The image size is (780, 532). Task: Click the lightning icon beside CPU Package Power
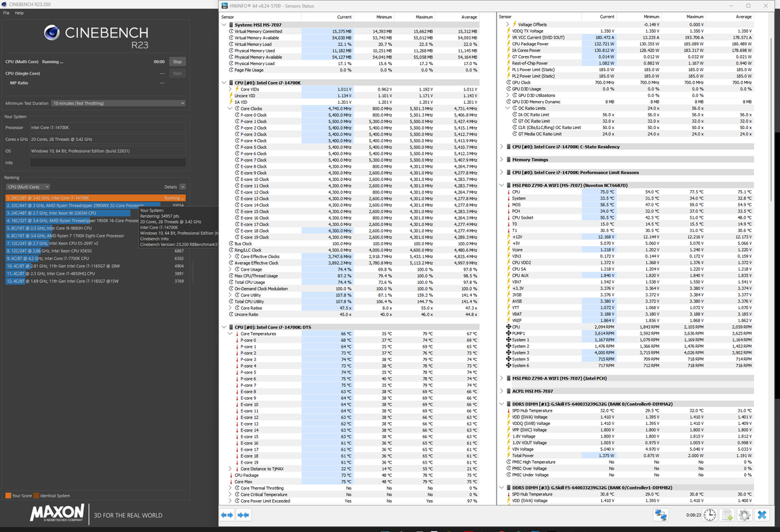[508, 44]
